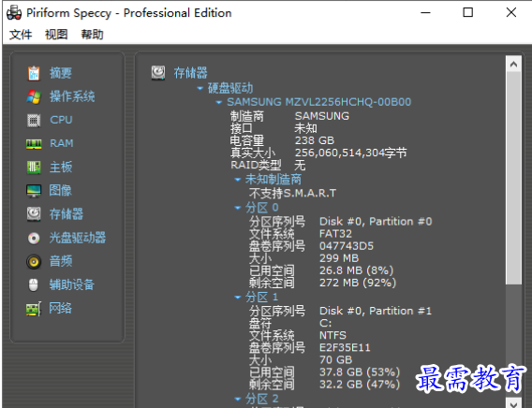The height and width of the screenshot is (408, 532).
Task: Click the network card icon
Action: 34,309
